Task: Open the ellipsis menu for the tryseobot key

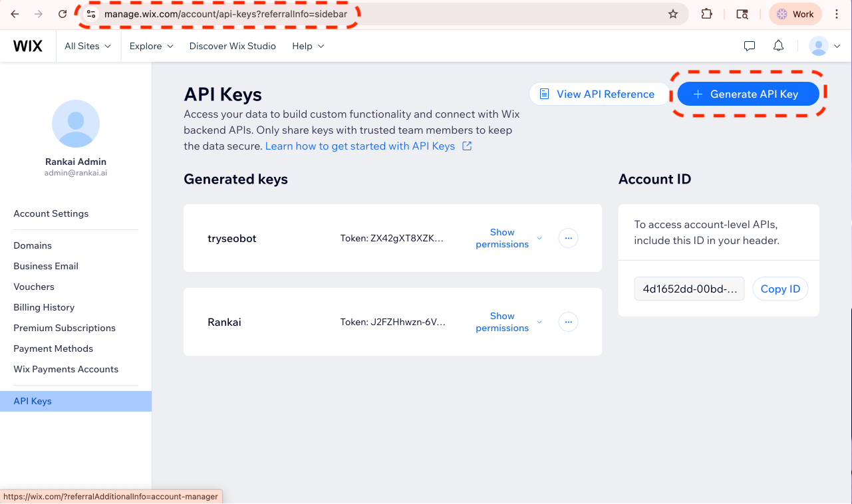Action: click(568, 237)
